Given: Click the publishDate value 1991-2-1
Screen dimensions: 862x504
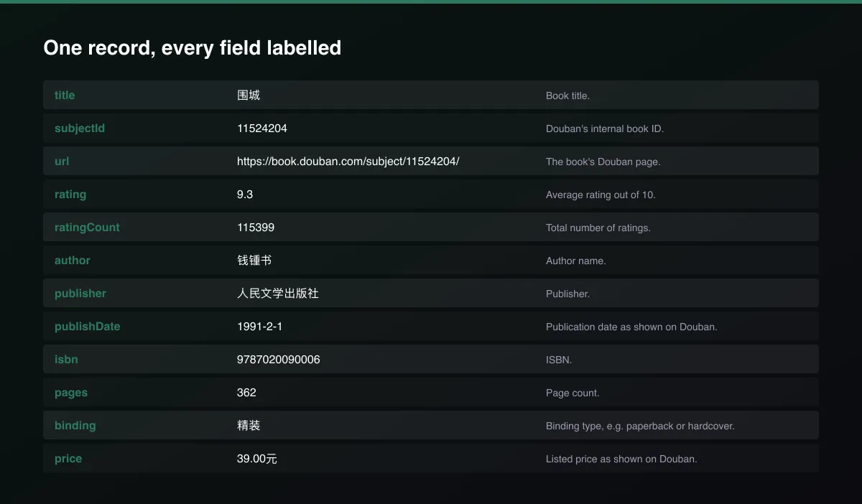Looking at the screenshot, I should 260,326.
